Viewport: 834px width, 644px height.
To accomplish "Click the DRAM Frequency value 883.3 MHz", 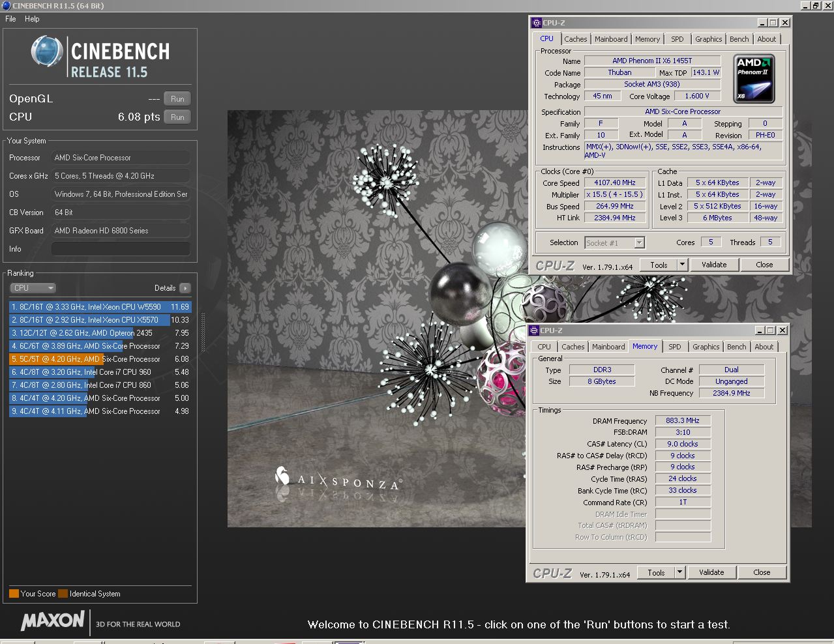I will [x=683, y=421].
